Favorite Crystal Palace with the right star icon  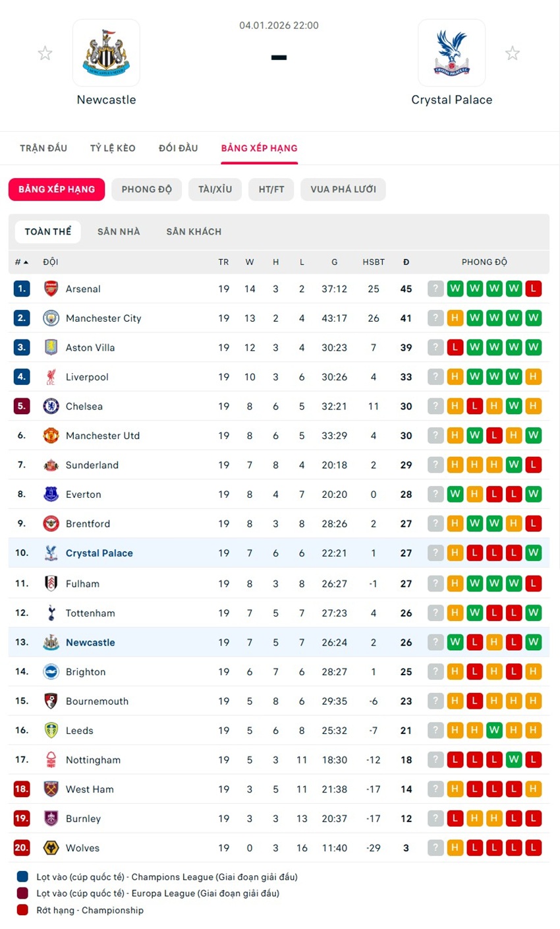tap(512, 53)
